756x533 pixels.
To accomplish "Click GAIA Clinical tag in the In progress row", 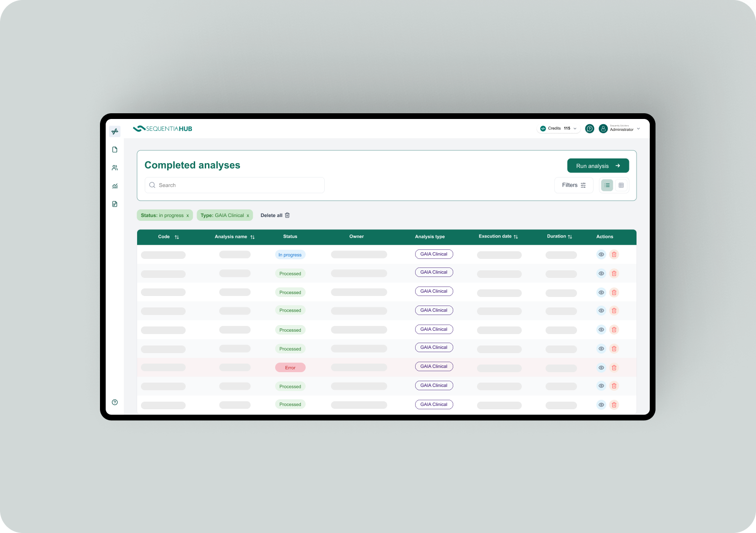I will (x=434, y=254).
